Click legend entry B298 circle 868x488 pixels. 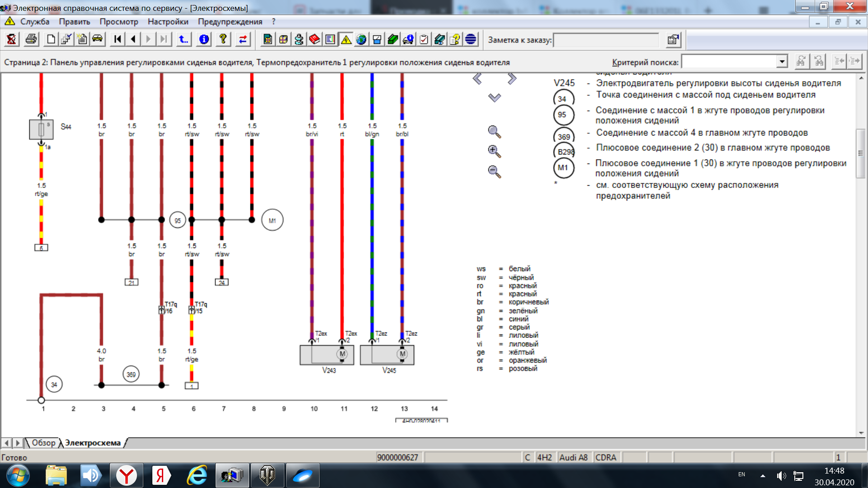564,152
